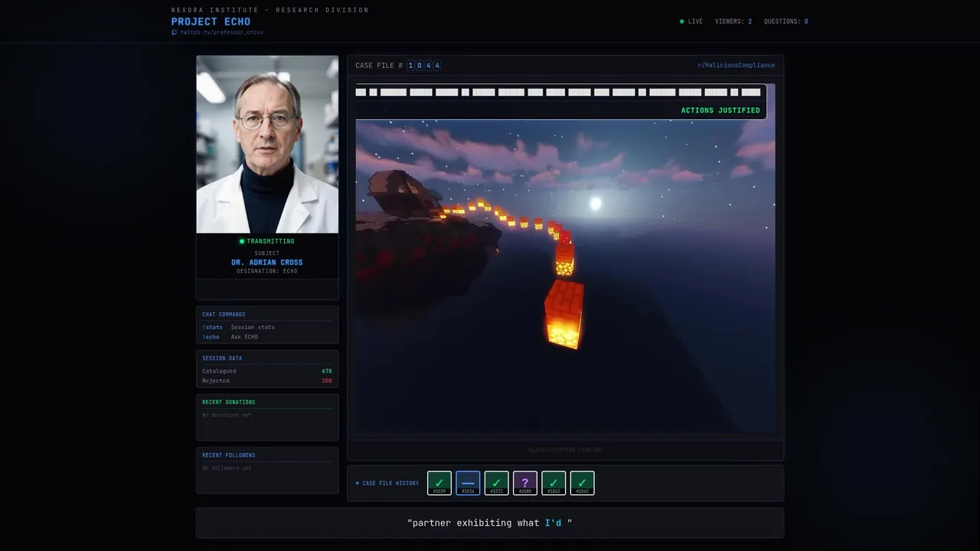Click the NEXORA INSTITUTE - RESEARCH DIVISION header
The image size is (980, 551).
(270, 10)
